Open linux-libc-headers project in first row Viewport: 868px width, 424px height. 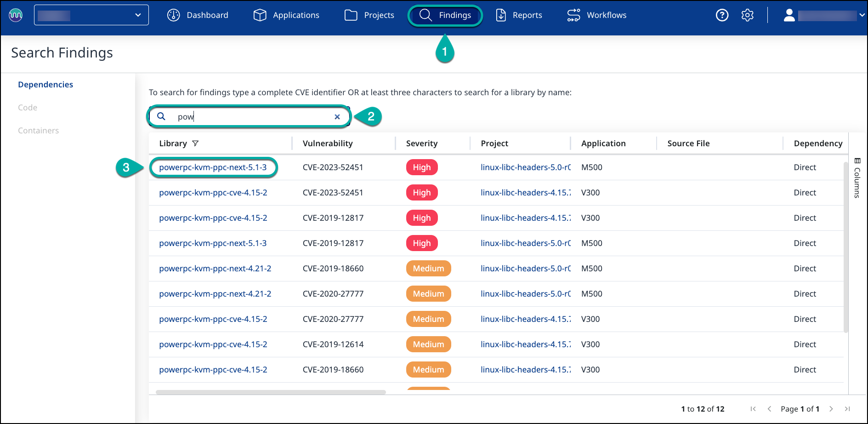point(526,167)
